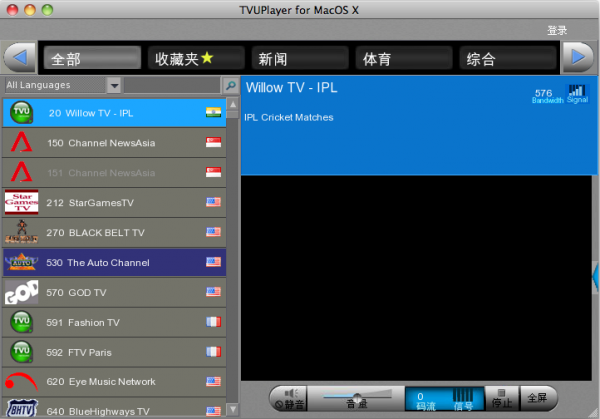Click the GOD TV channel logo
The image size is (600, 419).
[x=21, y=292]
